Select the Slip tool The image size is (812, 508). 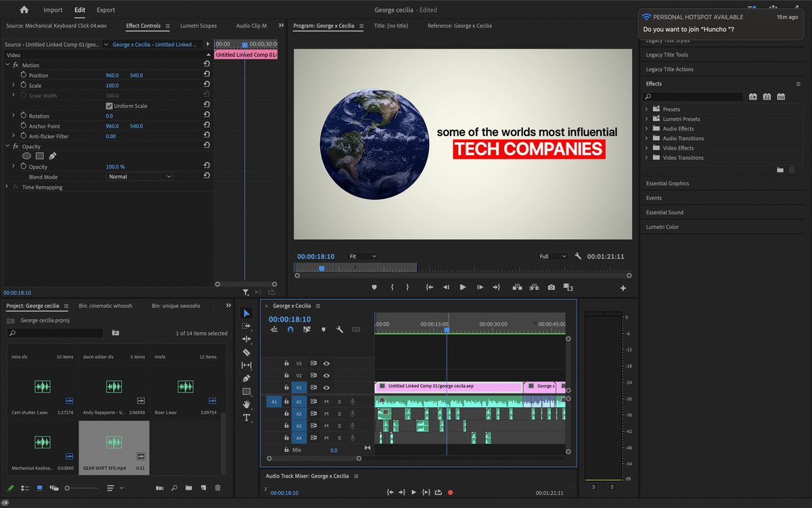coord(246,365)
